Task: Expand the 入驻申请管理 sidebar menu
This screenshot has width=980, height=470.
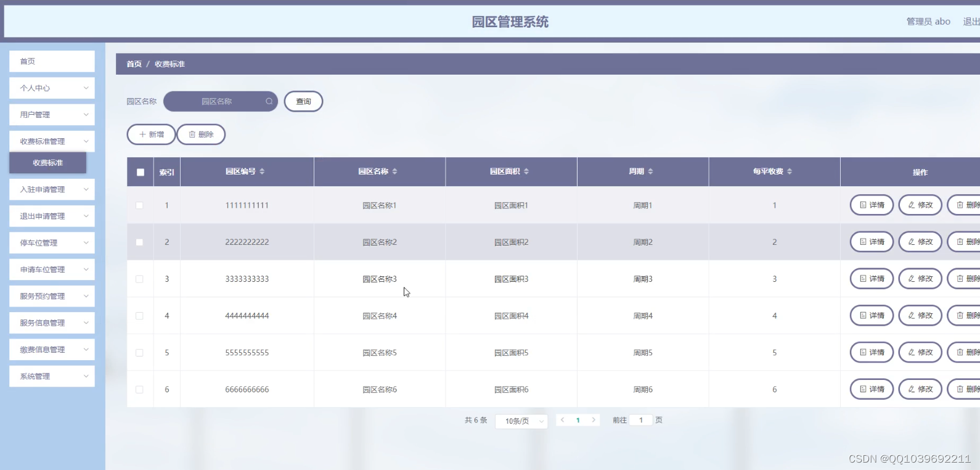Action: coord(52,189)
